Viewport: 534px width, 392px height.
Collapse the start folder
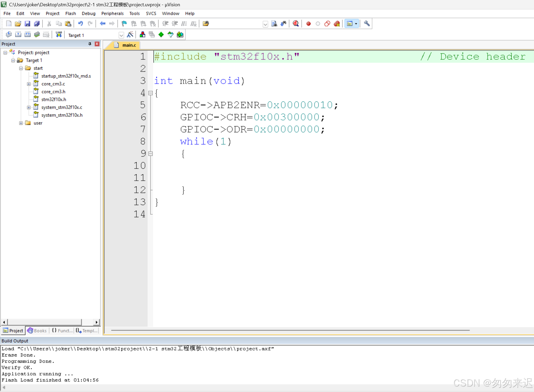[21, 68]
